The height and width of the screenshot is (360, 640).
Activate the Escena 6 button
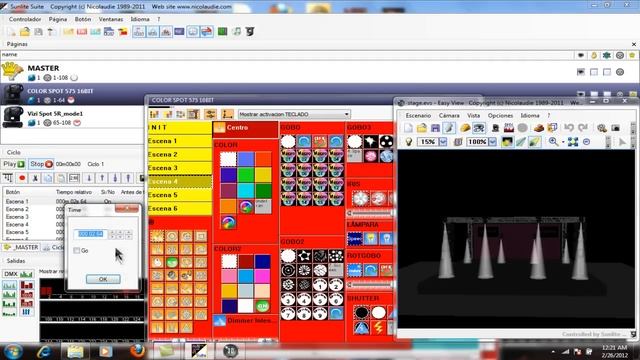click(180, 208)
